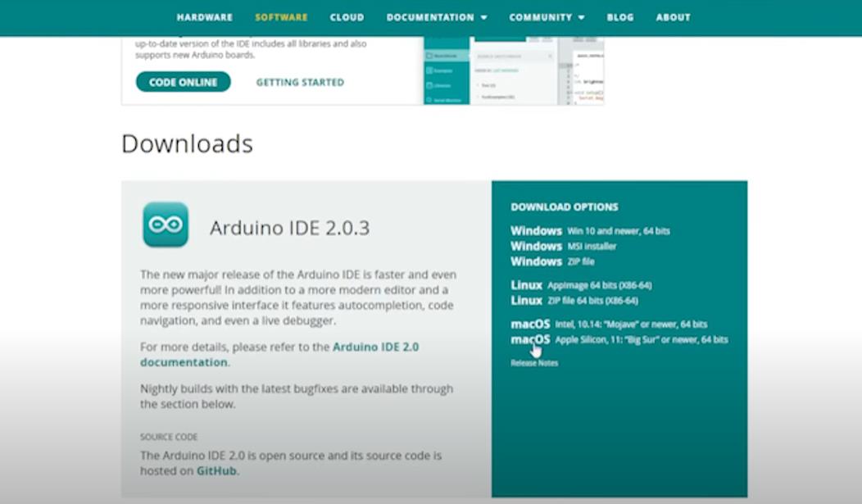The image size is (862, 504).
Task: Click the Code Online button
Action: tap(183, 82)
